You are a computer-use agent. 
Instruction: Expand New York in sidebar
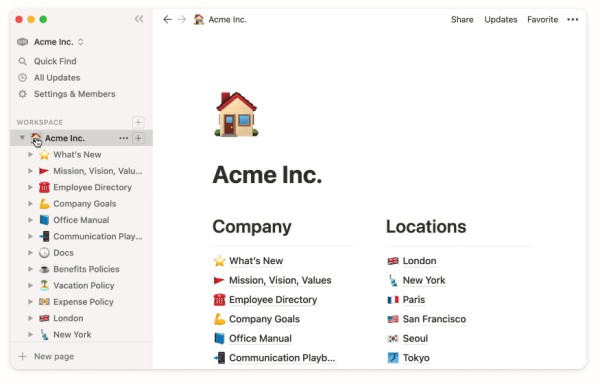tap(30, 335)
